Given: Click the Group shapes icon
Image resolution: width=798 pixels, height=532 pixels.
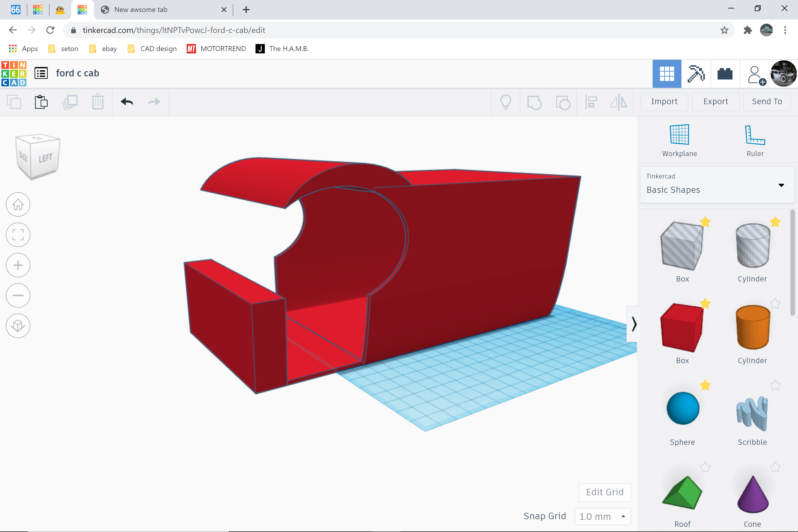Looking at the screenshot, I should [x=534, y=102].
